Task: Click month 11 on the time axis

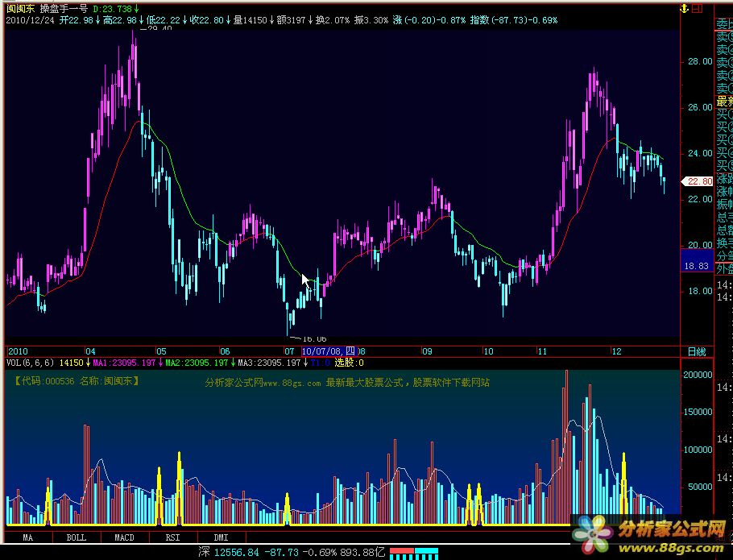Action: (542, 351)
